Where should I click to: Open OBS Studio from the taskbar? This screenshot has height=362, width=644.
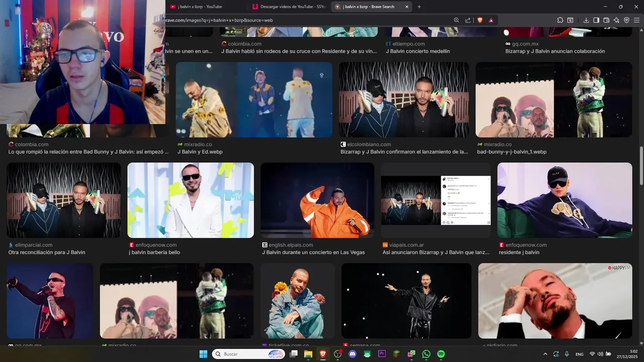click(x=338, y=354)
